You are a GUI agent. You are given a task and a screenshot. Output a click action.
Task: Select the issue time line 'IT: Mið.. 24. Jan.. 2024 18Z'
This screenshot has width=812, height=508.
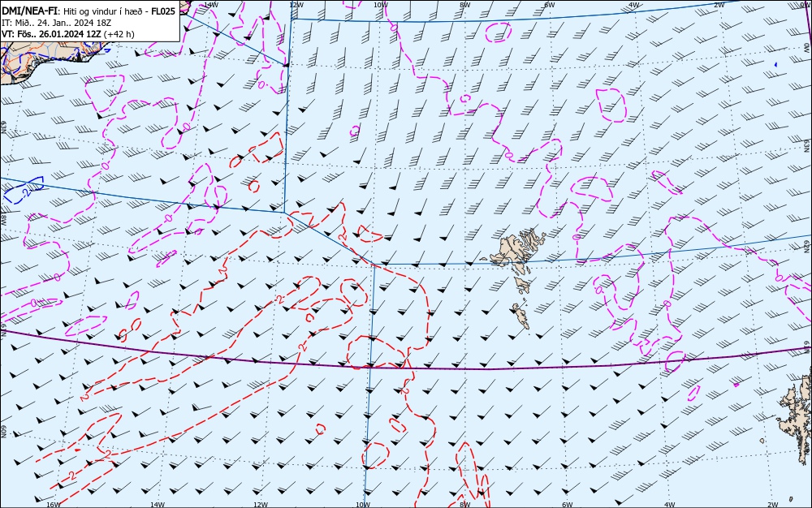pos(57,23)
